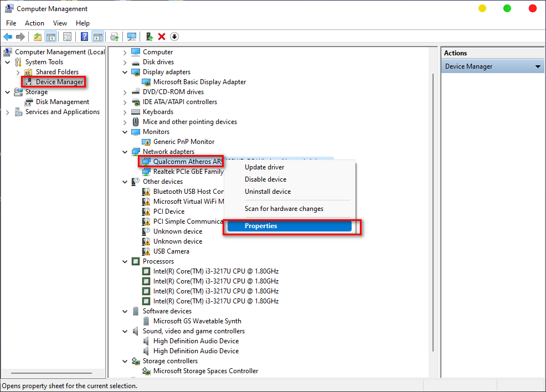Collapse the Processors category
This screenshot has height=392, width=546.
(x=125, y=261)
